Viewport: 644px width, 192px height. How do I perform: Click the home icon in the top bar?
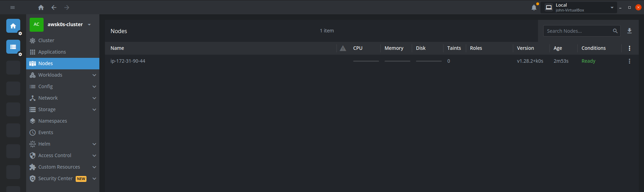click(x=41, y=7)
